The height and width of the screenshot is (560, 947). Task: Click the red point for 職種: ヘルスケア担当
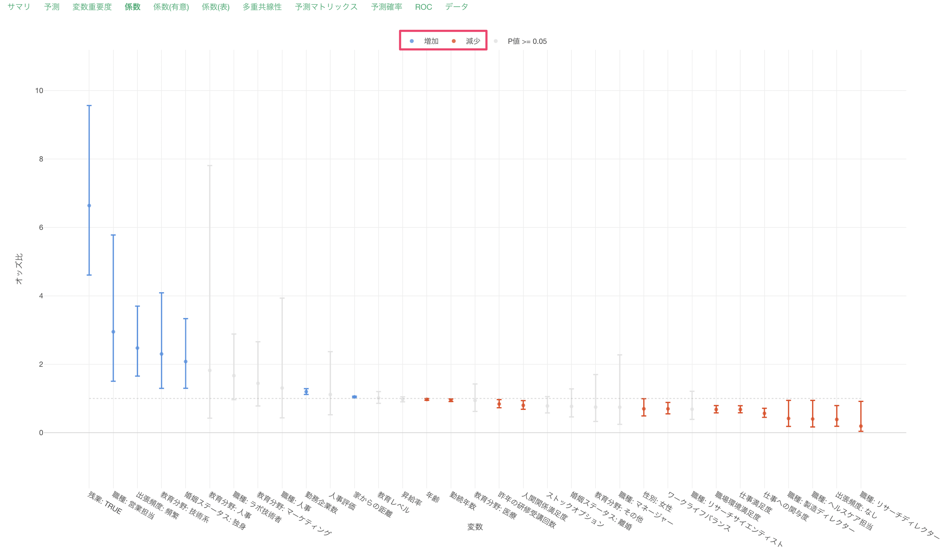coord(813,419)
